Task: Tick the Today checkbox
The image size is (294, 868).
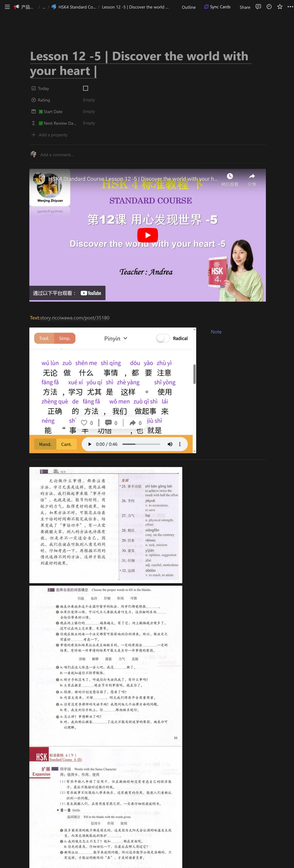Action: [x=85, y=88]
